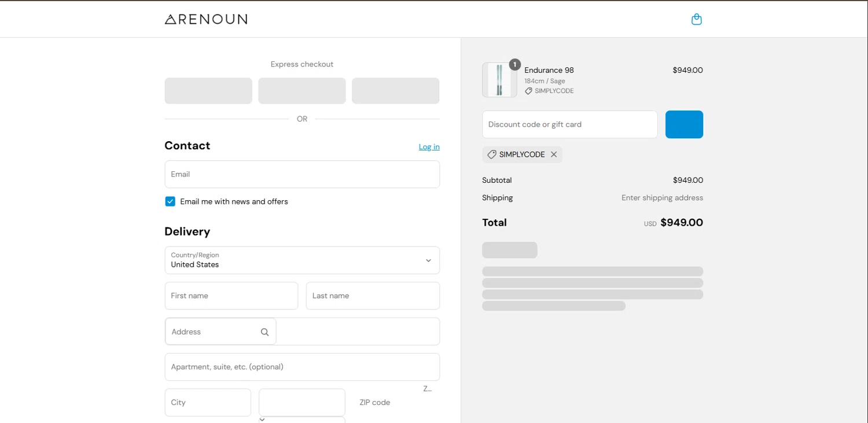Screen dimensions: 868x423
Task: Select the Apartment, suite, etc. field
Action: [302, 367]
